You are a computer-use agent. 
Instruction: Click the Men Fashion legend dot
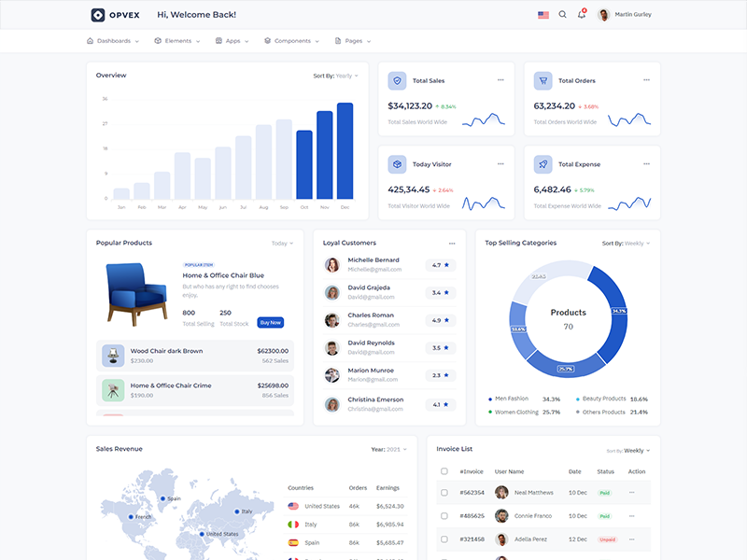click(489, 399)
